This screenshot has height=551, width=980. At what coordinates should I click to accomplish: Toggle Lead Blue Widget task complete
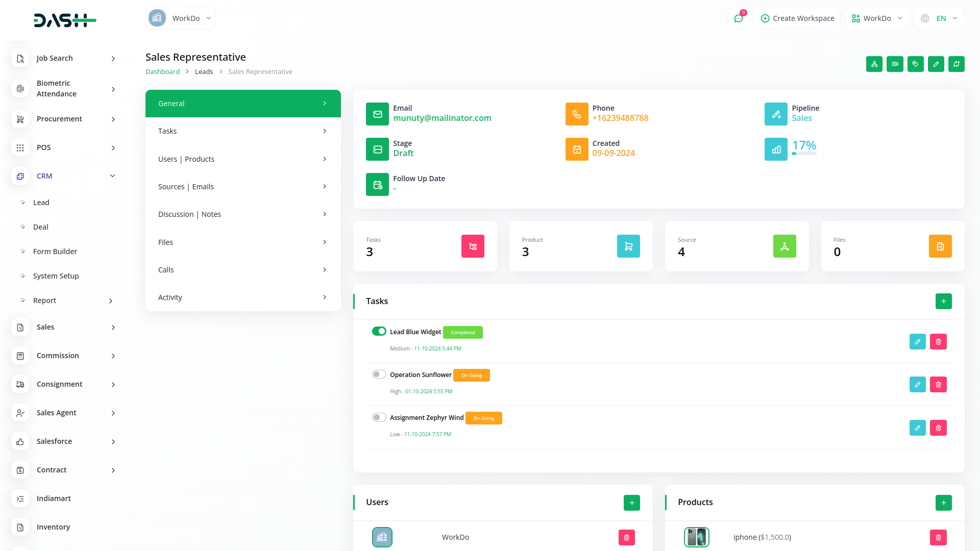[x=379, y=331]
